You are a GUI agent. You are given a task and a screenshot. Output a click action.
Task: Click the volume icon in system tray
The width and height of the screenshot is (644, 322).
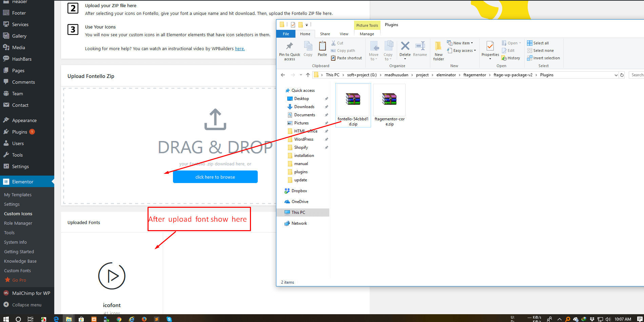608,319
